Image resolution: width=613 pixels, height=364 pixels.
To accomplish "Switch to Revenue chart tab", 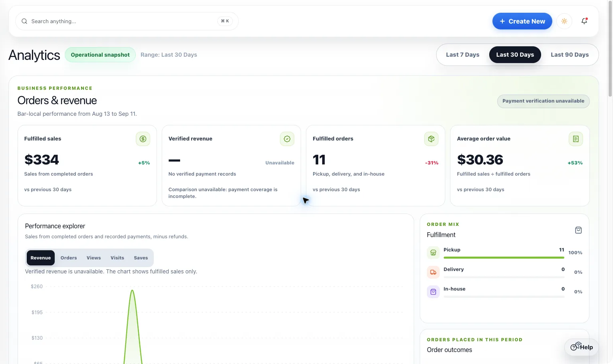I will click(x=41, y=258).
